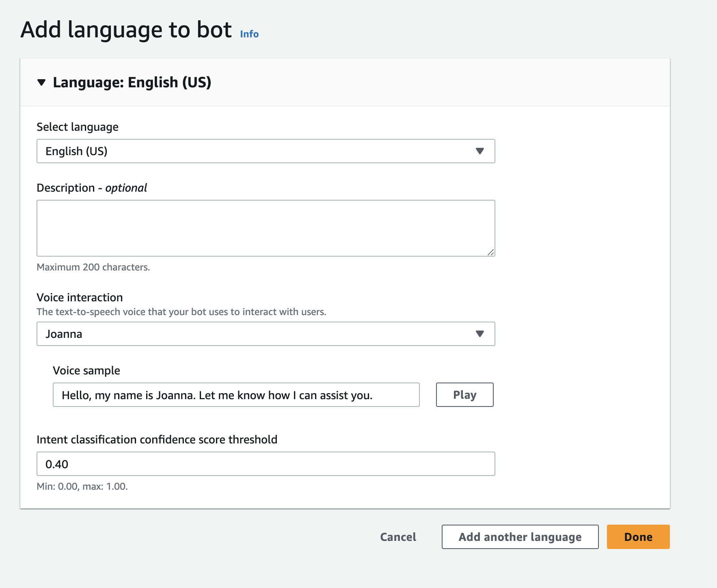
Task: Click the Description box resize handle
Action: [491, 253]
